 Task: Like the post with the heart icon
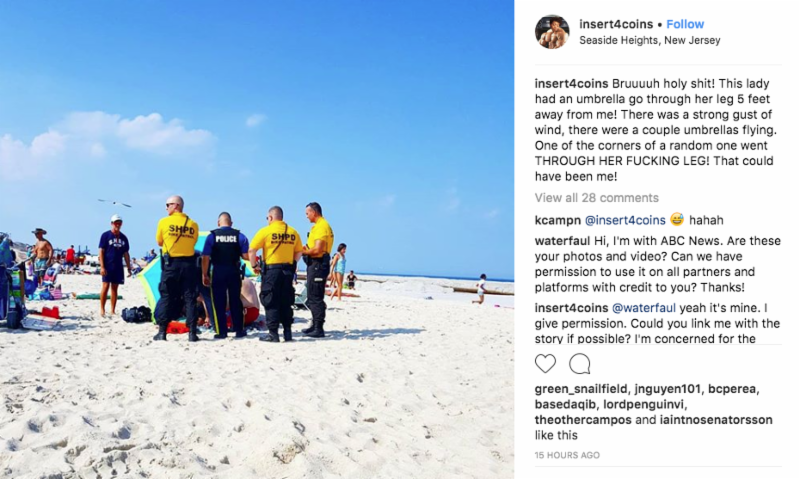pos(545,364)
